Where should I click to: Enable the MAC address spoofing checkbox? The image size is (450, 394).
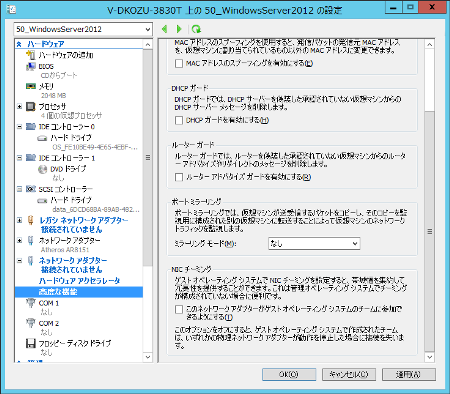coord(179,63)
